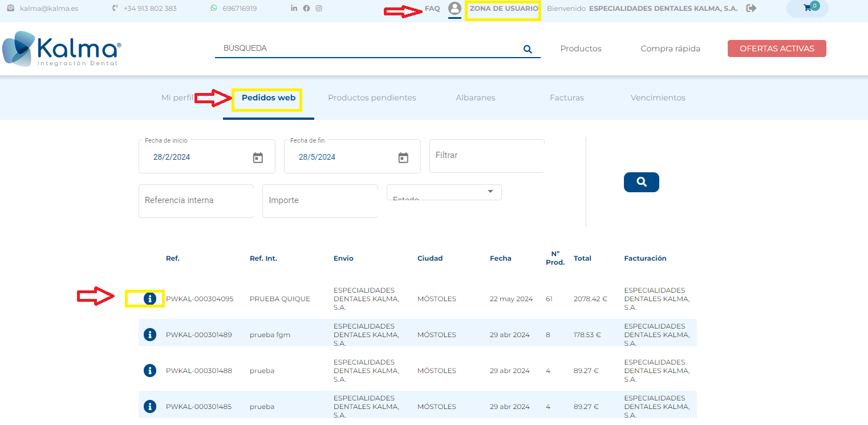The height and width of the screenshot is (425, 868).
Task: Click the Total column header
Action: pos(582,258)
